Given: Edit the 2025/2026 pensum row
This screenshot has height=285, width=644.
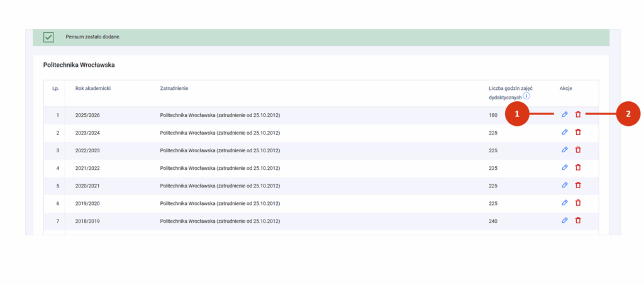Looking at the screenshot, I should click(x=565, y=115).
